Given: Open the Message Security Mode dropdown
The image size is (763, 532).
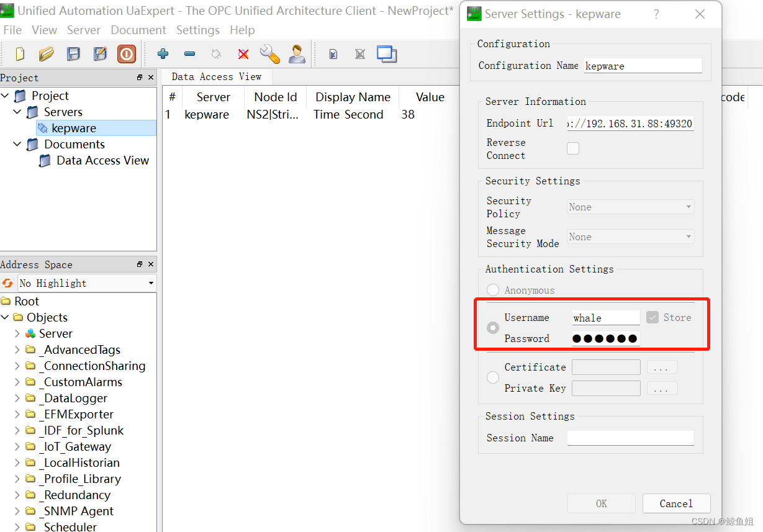Looking at the screenshot, I should [x=631, y=237].
